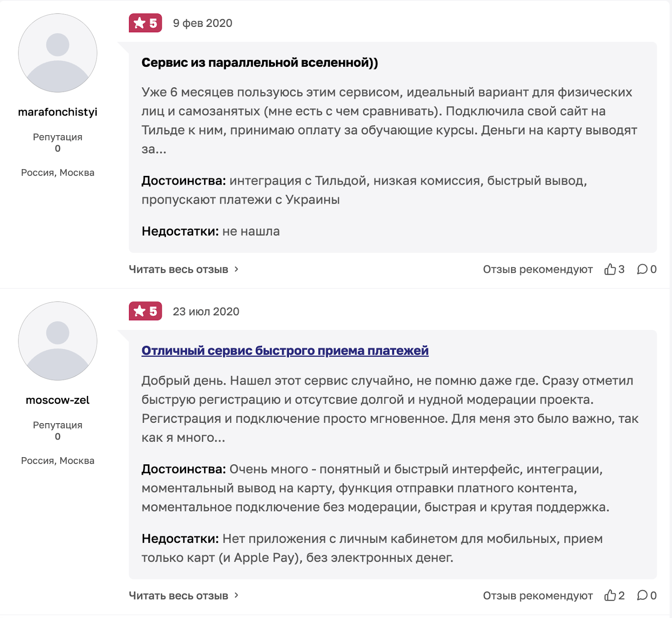This screenshot has width=672, height=618.
Task: Open 'Сервис из параллельной вселенной))' review title
Action: point(260,63)
